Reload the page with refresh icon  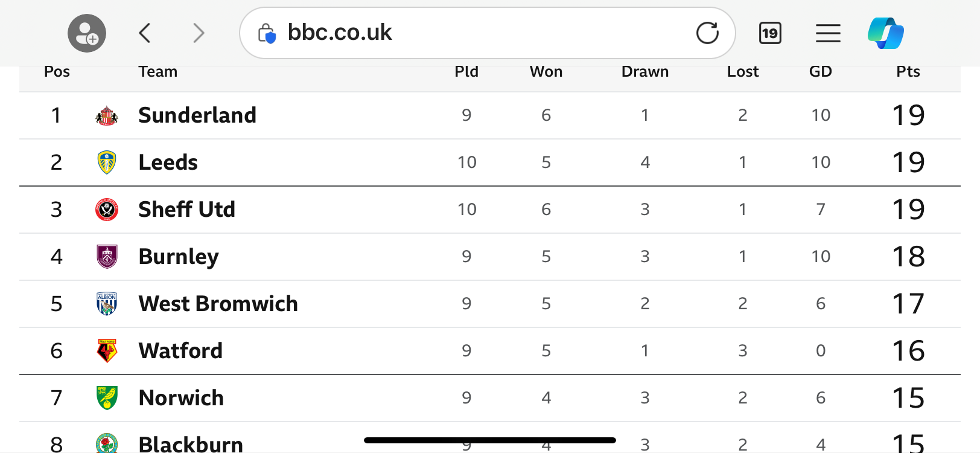click(707, 33)
